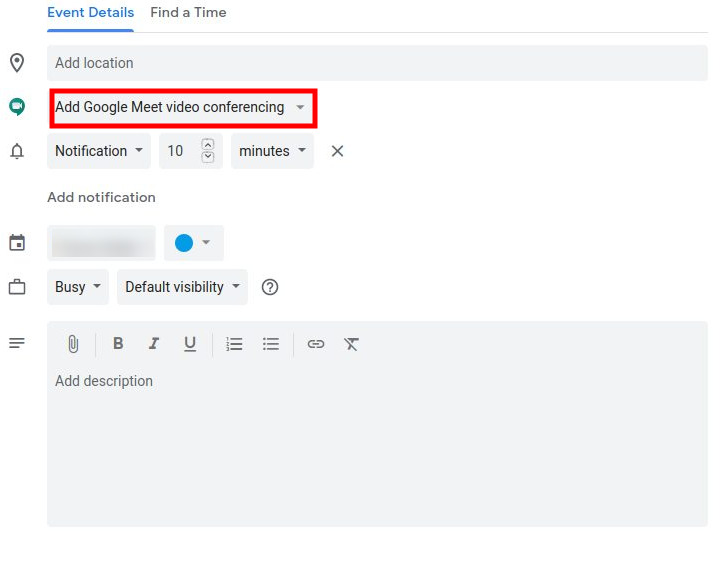The image size is (724, 566).
Task: Click the remove formatting icon
Action: coord(351,344)
